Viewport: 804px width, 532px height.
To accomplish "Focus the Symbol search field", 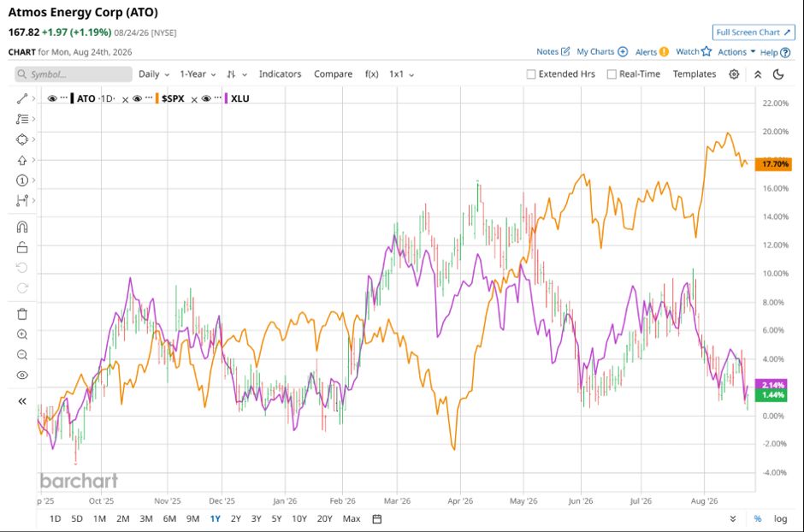I will point(74,74).
